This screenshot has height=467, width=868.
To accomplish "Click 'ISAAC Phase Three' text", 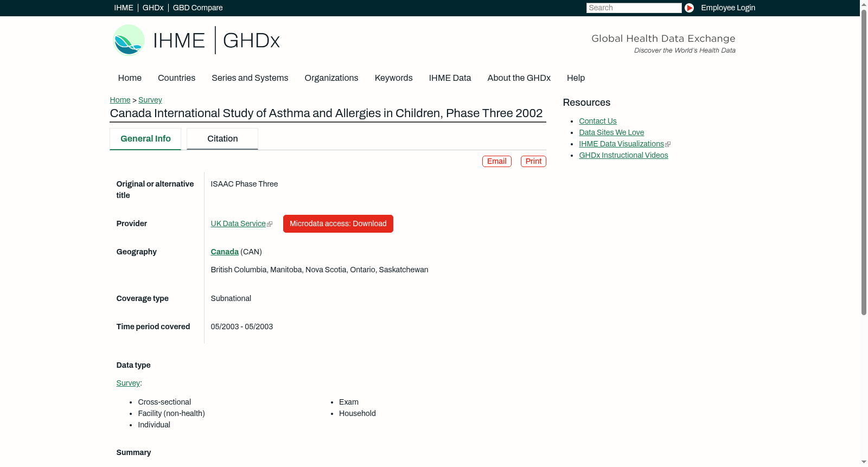I will click(x=244, y=184).
